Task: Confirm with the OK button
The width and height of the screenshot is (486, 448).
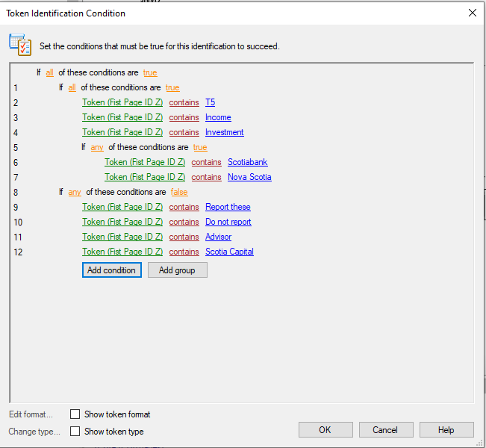Action: (x=325, y=430)
